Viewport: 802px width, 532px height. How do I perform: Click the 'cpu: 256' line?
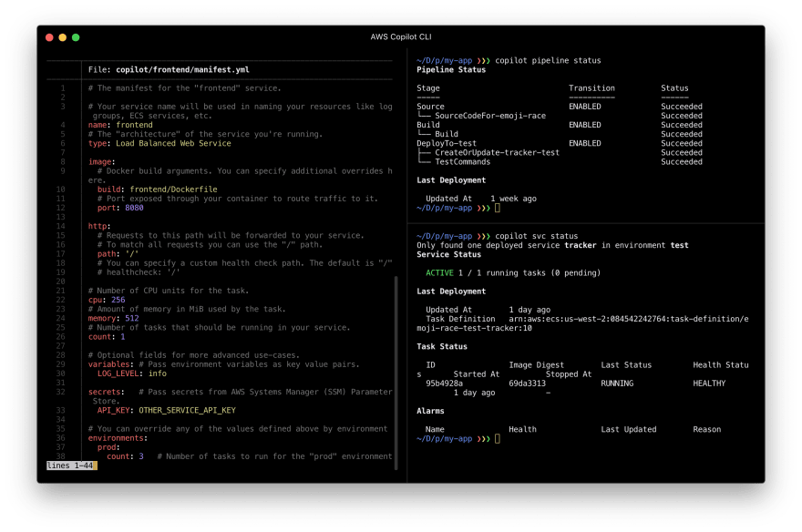[x=107, y=300]
